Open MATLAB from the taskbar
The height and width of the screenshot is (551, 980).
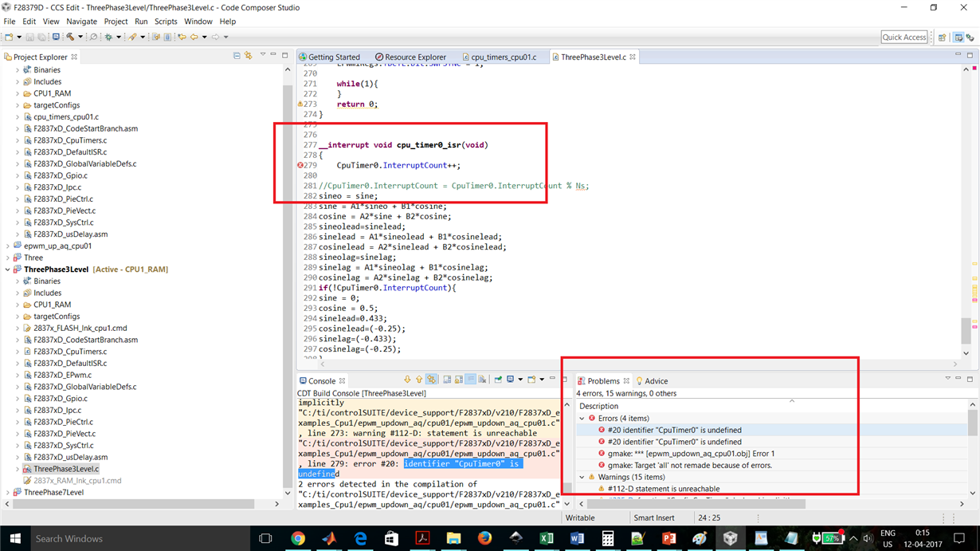pyautogui.click(x=329, y=538)
